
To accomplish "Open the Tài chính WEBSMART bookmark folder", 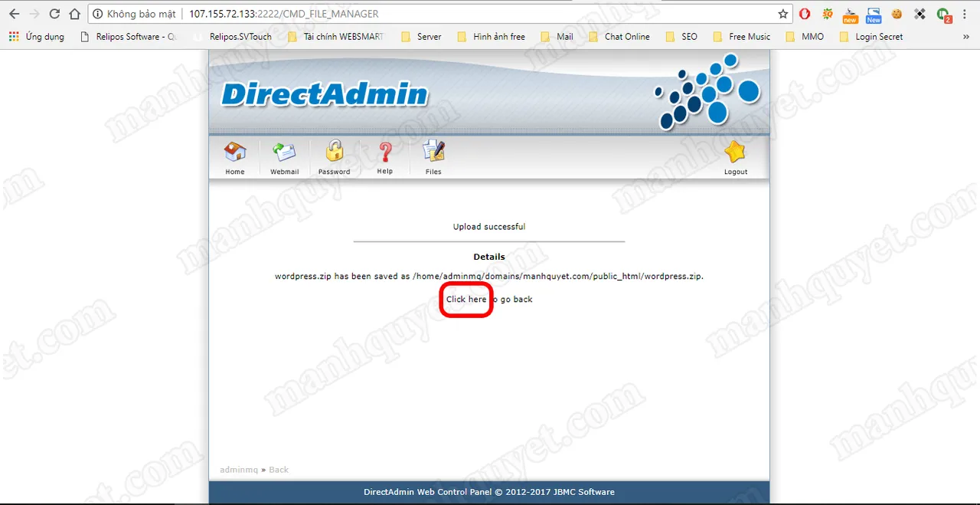I will coord(335,37).
